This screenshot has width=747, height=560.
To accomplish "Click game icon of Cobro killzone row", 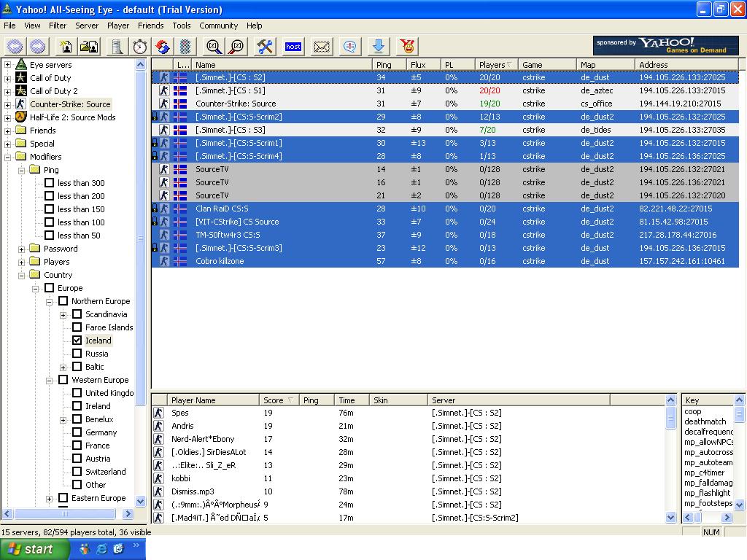I will click(x=164, y=261).
